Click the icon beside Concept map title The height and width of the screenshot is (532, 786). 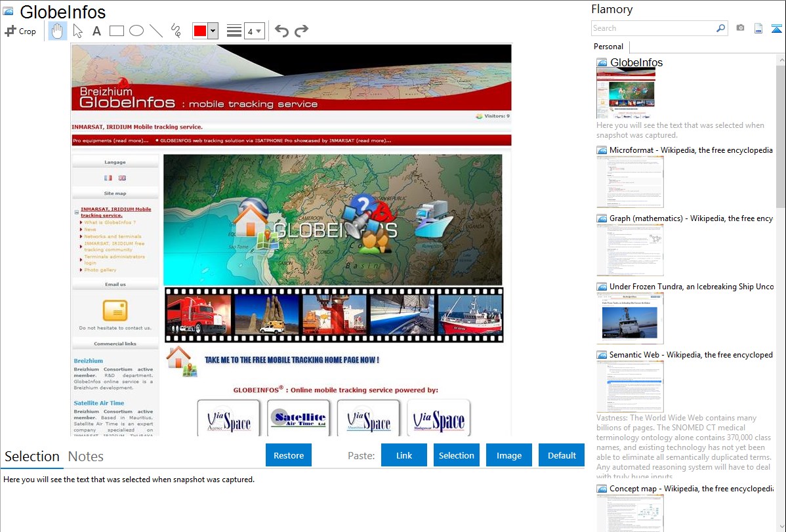(x=602, y=489)
